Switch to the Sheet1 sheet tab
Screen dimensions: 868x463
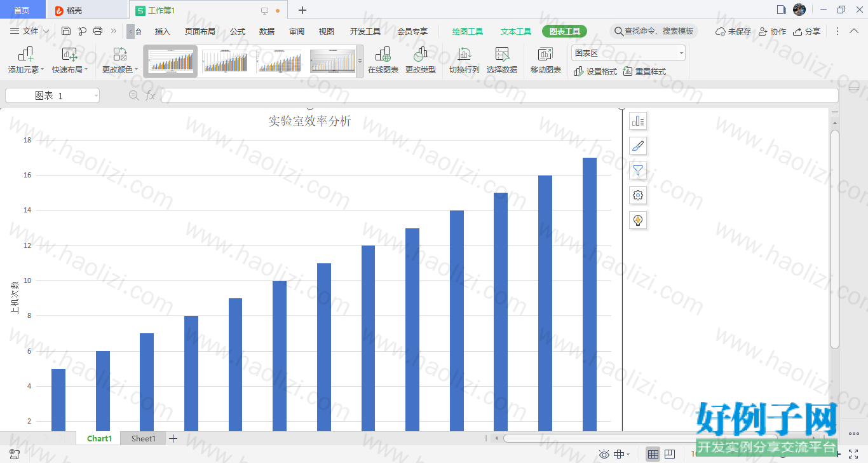point(144,438)
